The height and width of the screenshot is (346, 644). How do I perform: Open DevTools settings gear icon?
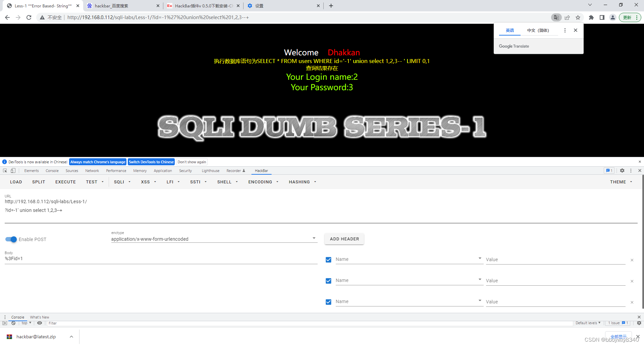click(622, 171)
